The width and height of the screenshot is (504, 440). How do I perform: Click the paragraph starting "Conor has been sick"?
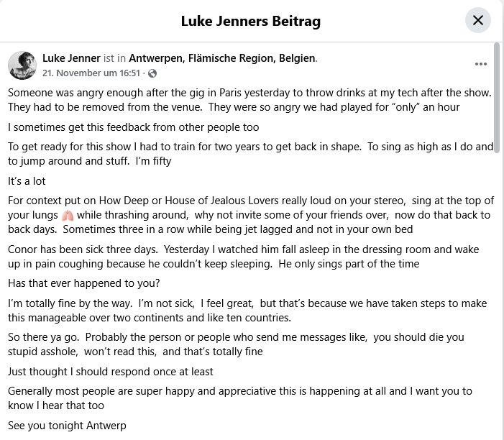click(x=244, y=257)
